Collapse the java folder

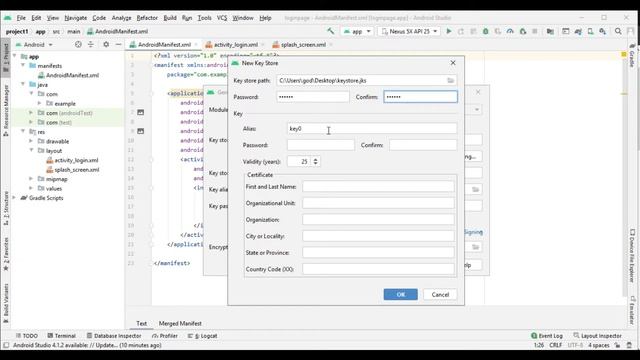click(x=23, y=84)
